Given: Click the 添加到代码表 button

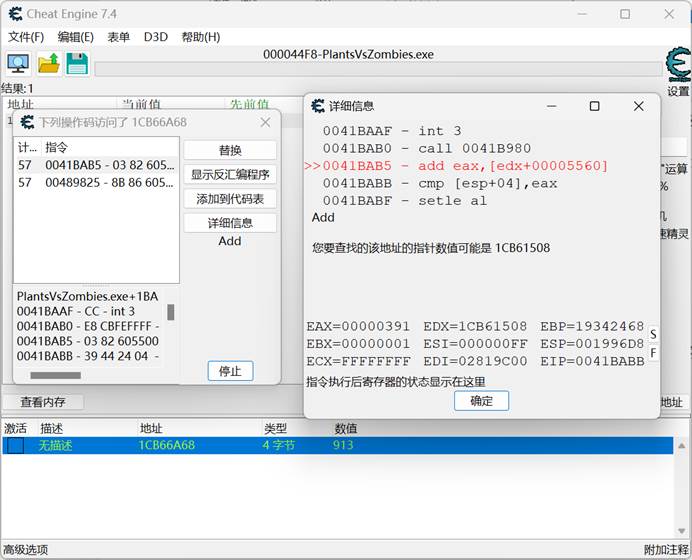Looking at the screenshot, I should pos(230,199).
